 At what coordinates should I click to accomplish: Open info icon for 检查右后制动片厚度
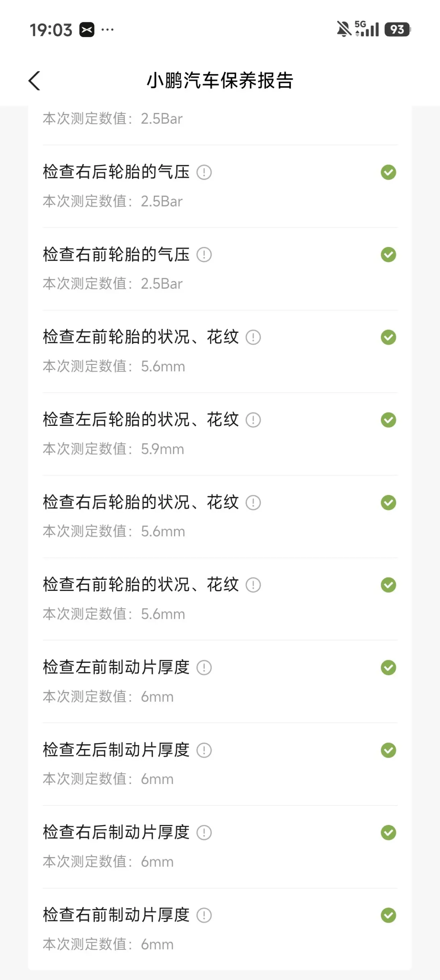(x=204, y=833)
